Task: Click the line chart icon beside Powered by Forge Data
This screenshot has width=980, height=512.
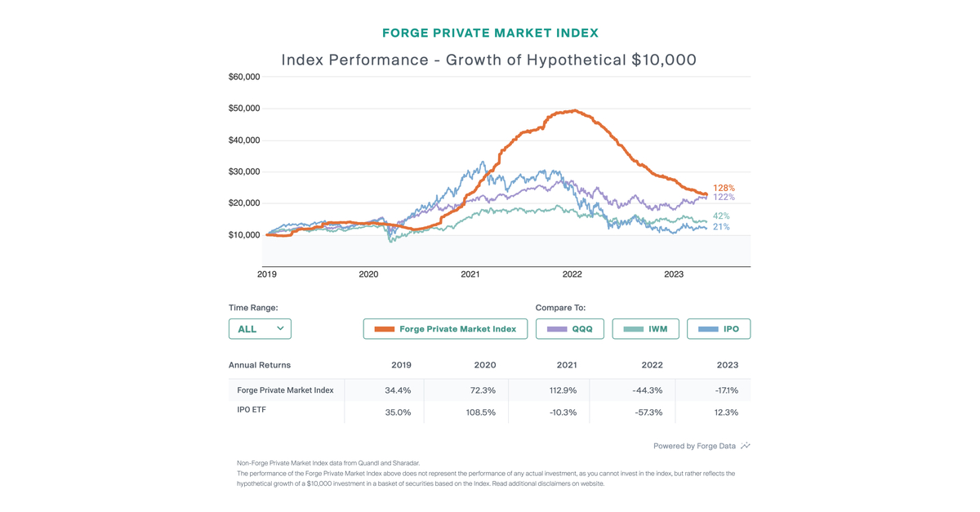Action: (x=746, y=446)
